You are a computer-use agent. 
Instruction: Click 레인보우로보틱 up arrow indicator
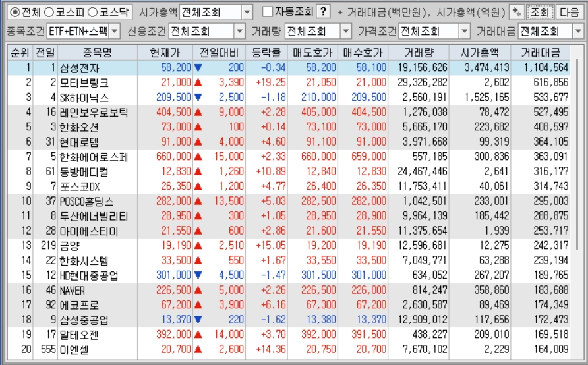198,112
